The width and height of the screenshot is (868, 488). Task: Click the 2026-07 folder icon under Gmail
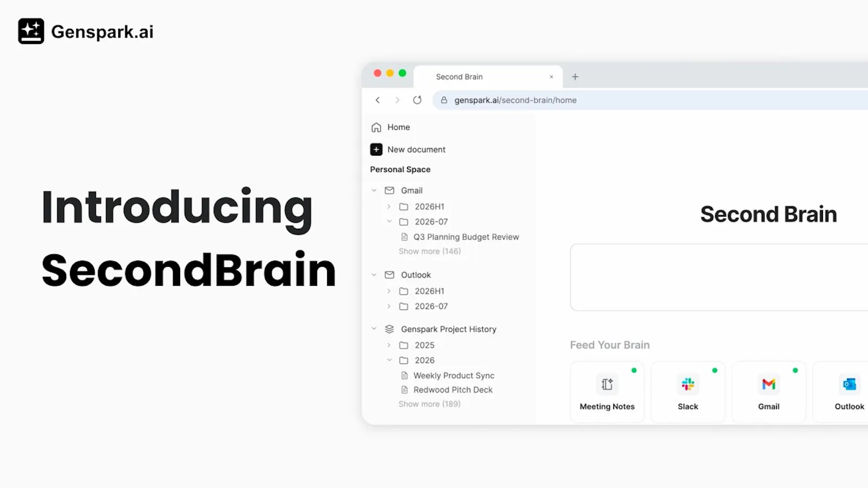[404, 222]
